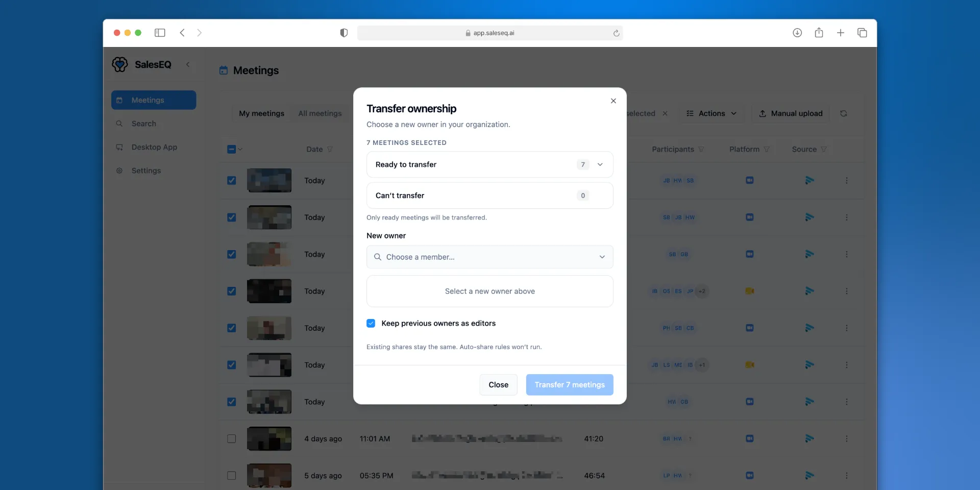Reload the page with the refresh icon
Image resolution: width=980 pixels, height=490 pixels.
click(616, 33)
